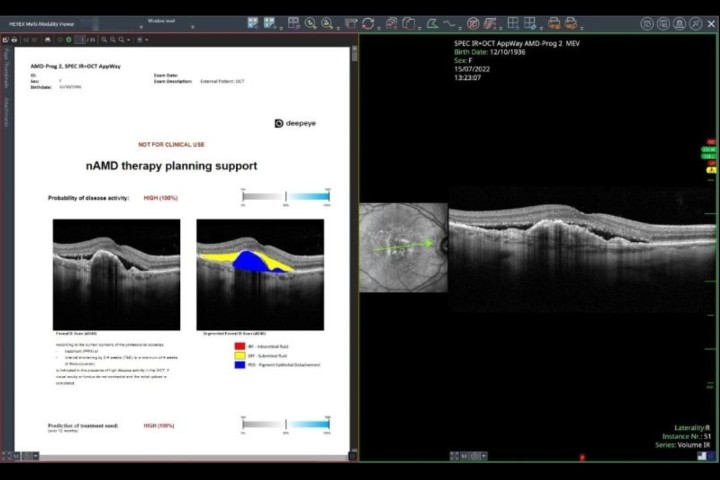Toggle the green overlay marker on right edge
Image resolution: width=720 pixels, height=480 pixels.
point(710,150)
